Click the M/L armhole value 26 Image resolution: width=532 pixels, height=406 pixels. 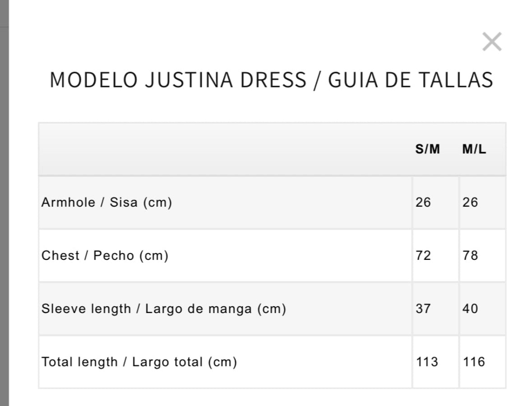(x=470, y=203)
